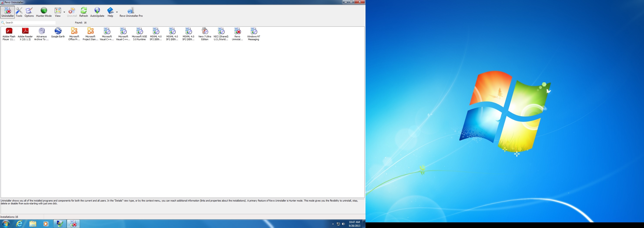Select Adobe Reader X (10.1.3)
The width and height of the screenshot is (644, 228).
[x=25, y=34]
